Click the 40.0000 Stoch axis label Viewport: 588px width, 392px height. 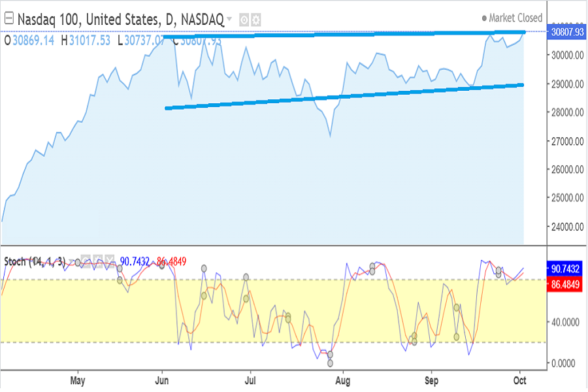(x=565, y=322)
